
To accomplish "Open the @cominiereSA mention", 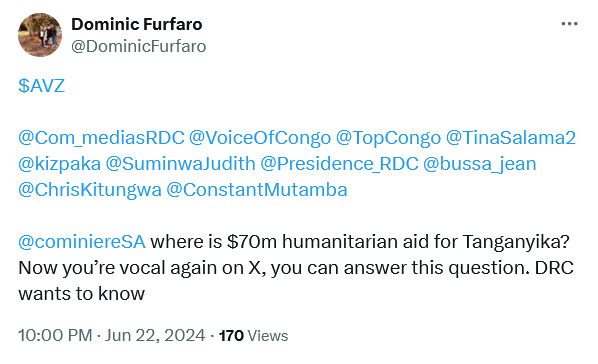I will [x=82, y=242].
